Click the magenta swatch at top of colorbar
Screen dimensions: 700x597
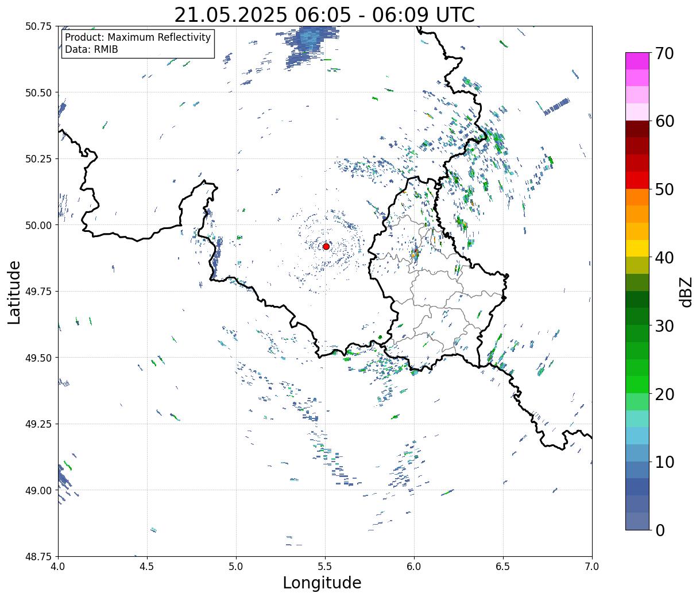637,61
